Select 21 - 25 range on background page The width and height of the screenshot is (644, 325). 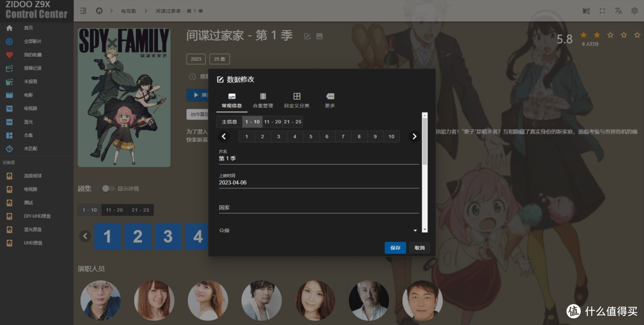click(141, 210)
